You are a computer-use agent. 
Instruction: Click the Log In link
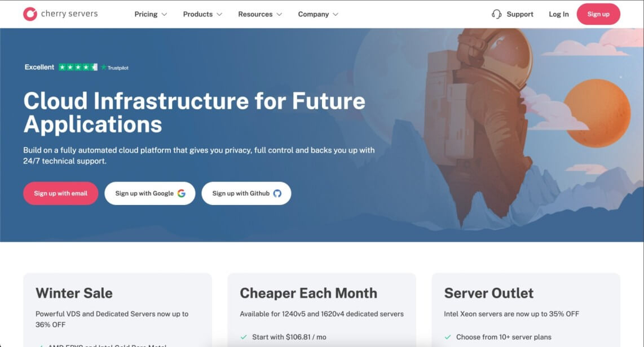pyautogui.click(x=559, y=14)
